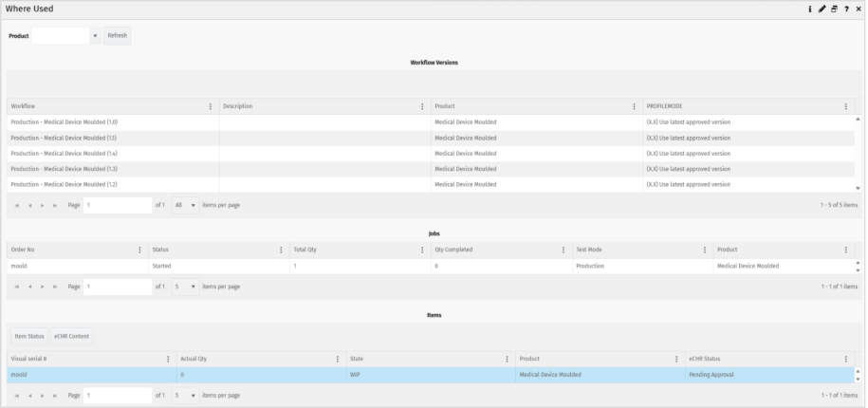Click the restore window icon in the title bar

pos(834,9)
